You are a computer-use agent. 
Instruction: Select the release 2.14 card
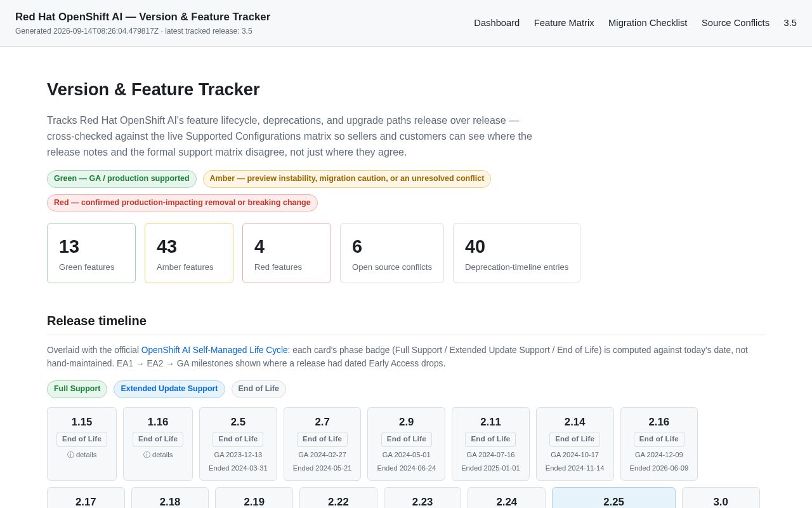click(x=575, y=444)
